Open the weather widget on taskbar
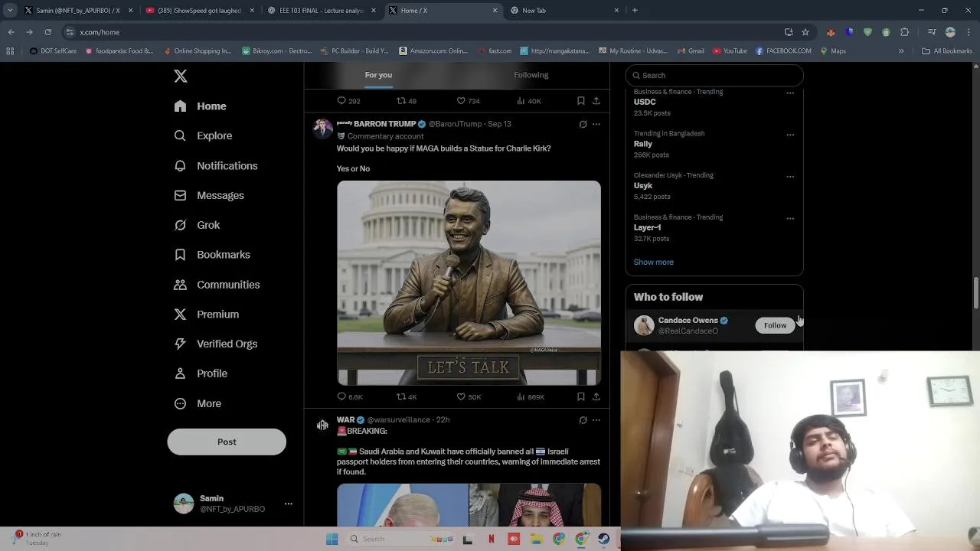The width and height of the screenshot is (980, 551). click(x=37, y=539)
